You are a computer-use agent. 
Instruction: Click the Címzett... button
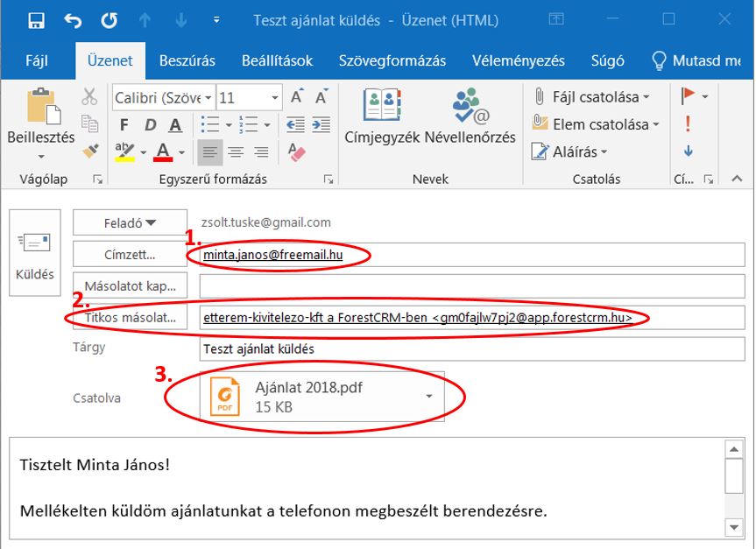pos(130,255)
